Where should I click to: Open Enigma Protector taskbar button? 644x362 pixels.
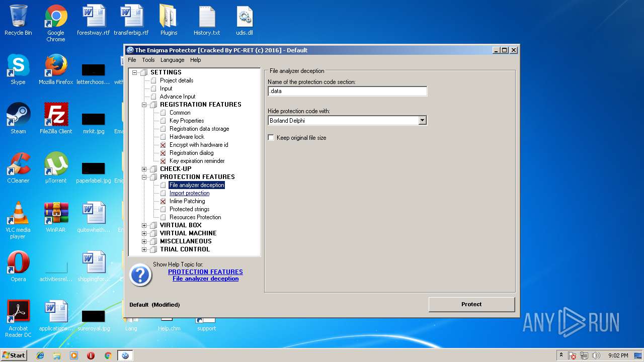pyautogui.click(x=125, y=355)
